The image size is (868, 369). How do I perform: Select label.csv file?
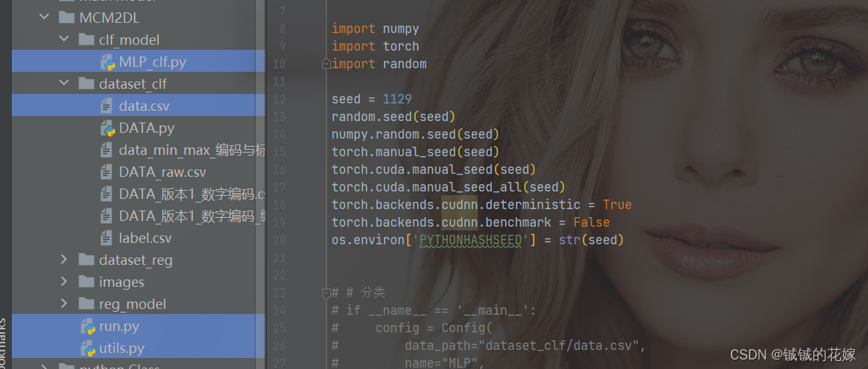point(146,238)
